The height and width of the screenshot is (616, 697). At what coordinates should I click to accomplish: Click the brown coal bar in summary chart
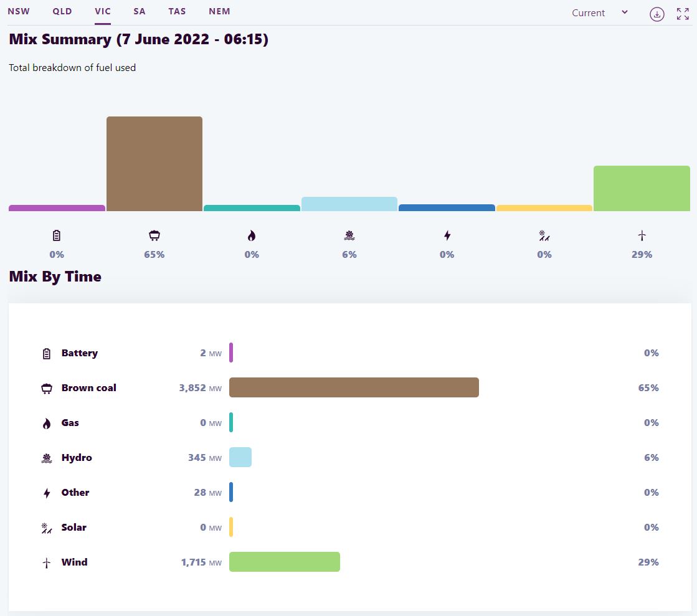tap(154, 164)
